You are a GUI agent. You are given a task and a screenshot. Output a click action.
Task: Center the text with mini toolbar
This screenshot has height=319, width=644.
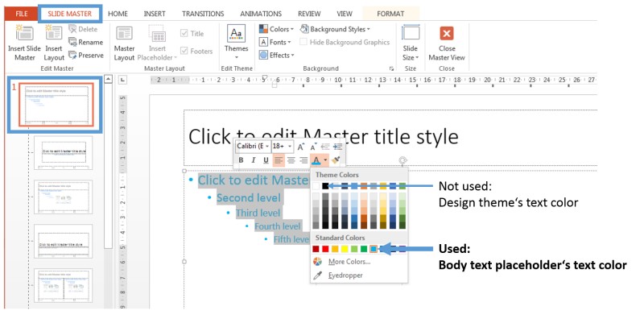[x=291, y=160]
